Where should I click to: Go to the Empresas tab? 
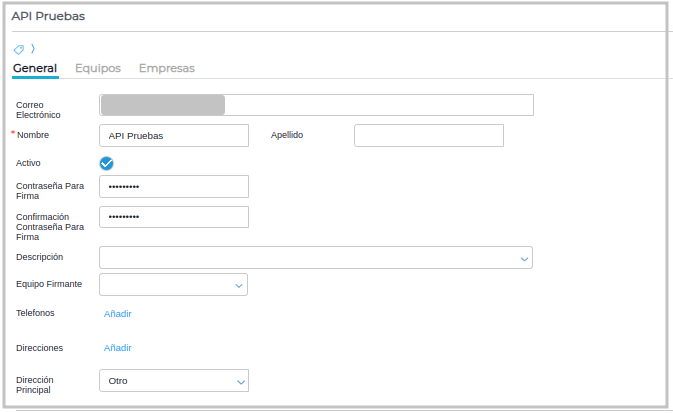click(166, 68)
